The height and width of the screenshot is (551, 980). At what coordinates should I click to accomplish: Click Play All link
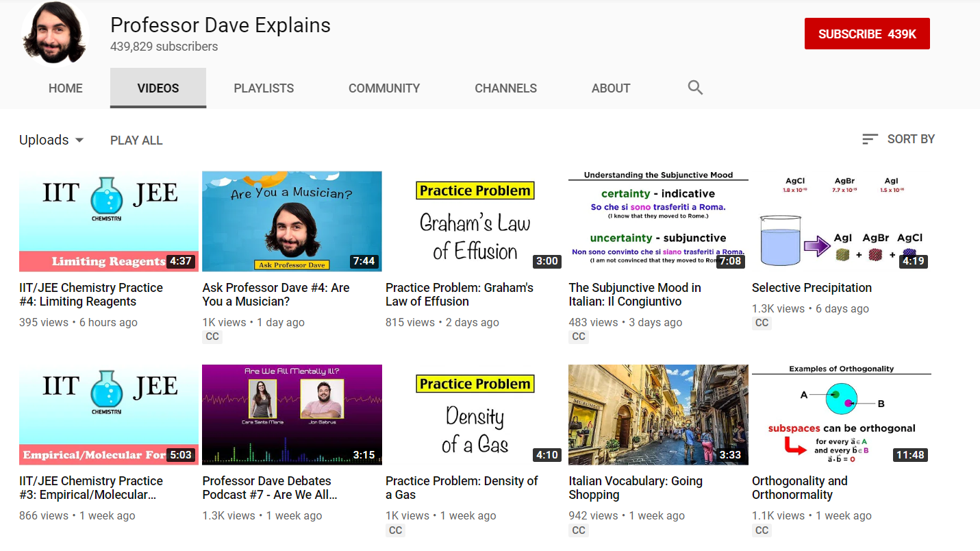click(x=136, y=140)
